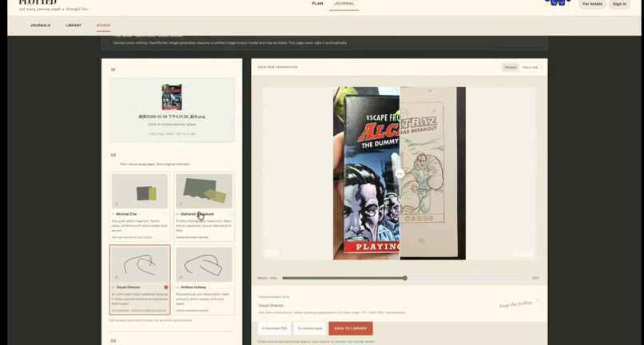Click the Gathered Scrapbook style preview graphic
This screenshot has height=345, width=644.
tap(204, 191)
